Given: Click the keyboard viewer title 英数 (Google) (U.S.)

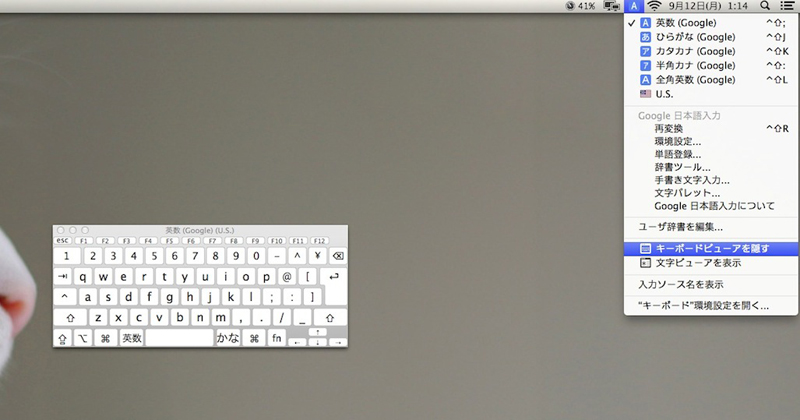Looking at the screenshot, I should click(199, 230).
